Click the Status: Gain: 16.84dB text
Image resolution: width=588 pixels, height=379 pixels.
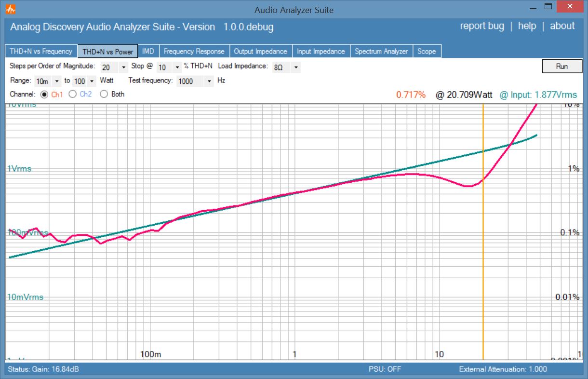coord(44,369)
